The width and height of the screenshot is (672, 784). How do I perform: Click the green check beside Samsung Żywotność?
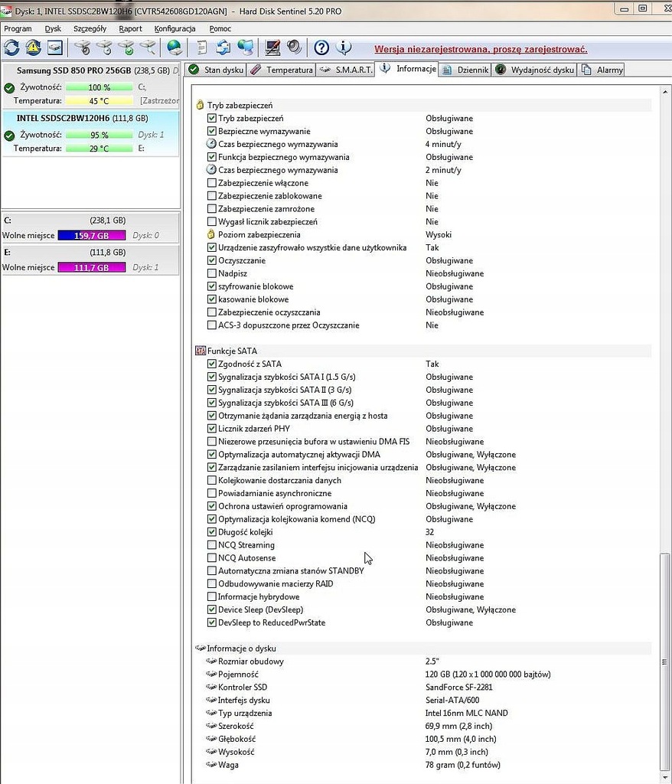9,87
